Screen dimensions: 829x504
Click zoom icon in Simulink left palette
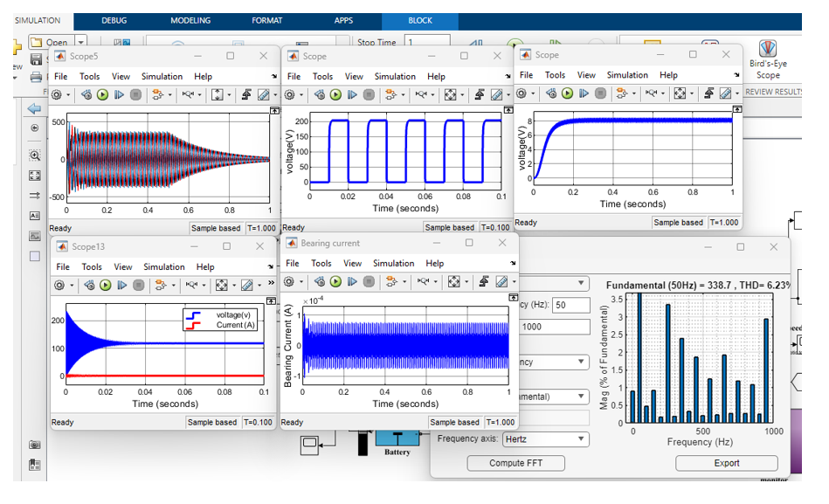[34, 155]
